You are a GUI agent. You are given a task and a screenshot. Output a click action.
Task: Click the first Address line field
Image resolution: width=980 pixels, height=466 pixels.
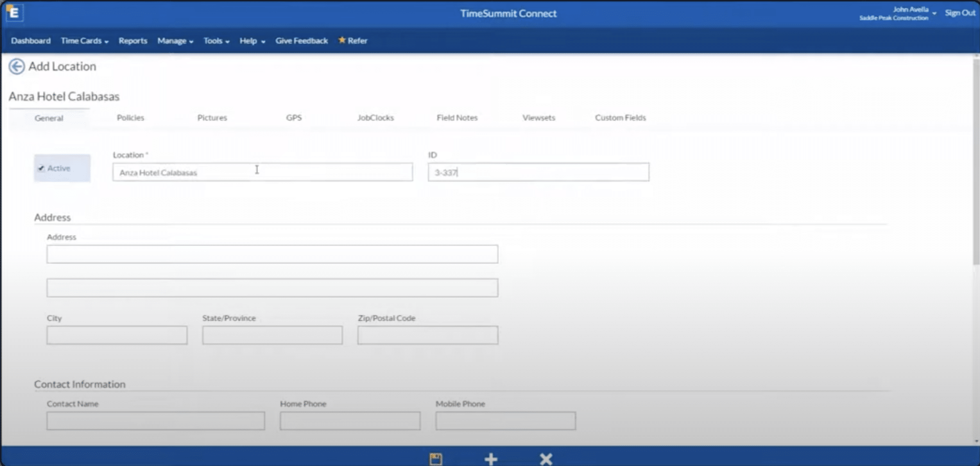(272, 254)
